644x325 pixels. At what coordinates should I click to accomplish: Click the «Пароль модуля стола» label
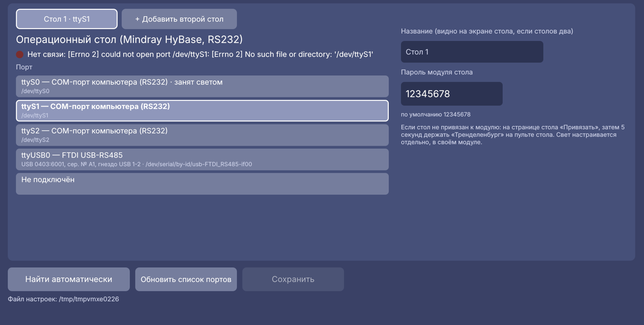(437, 72)
